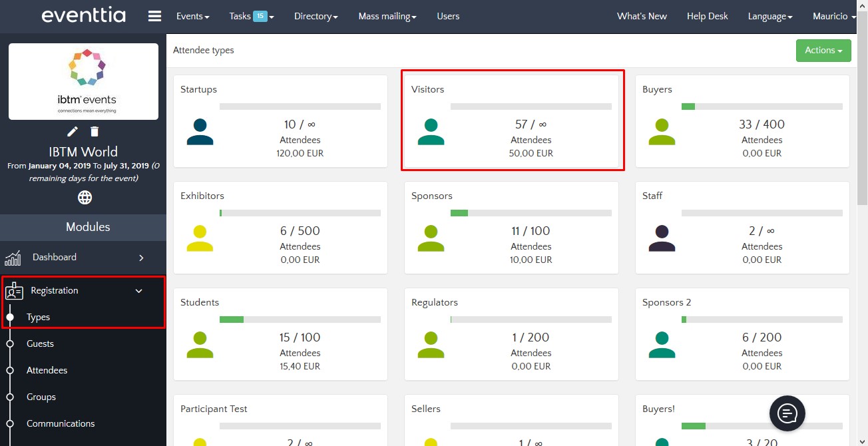
Task: Open the globe website icon
Action: click(85, 197)
